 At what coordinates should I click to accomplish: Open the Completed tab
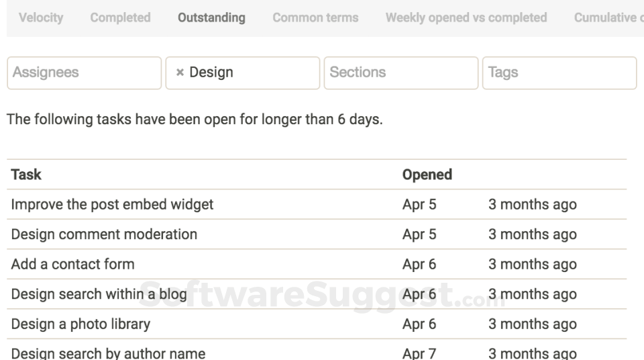click(x=121, y=18)
